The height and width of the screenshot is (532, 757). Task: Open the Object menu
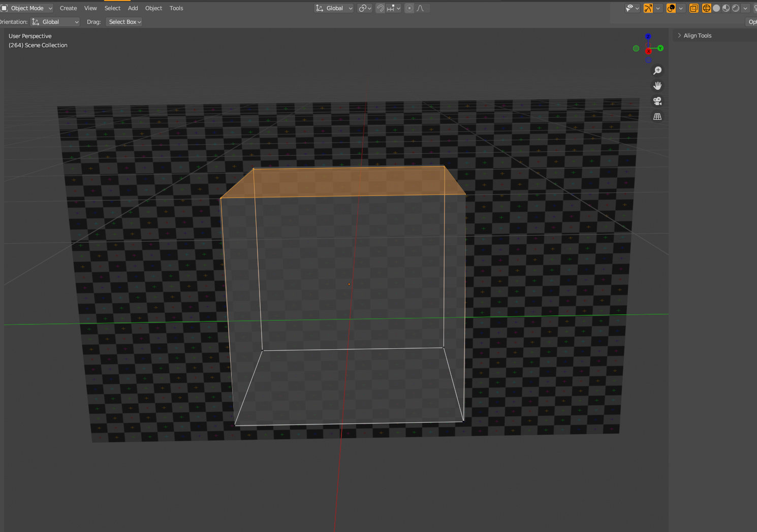pos(153,8)
